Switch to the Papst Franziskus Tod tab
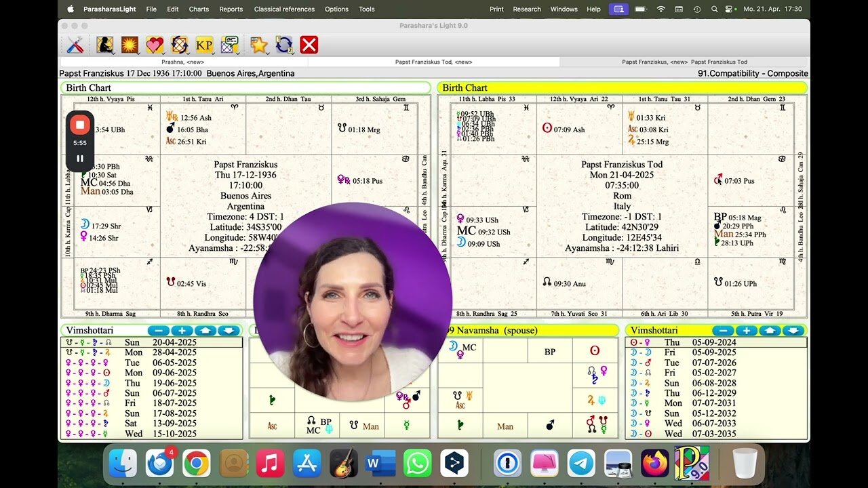Image resolution: width=868 pixels, height=488 pixels. coord(434,62)
